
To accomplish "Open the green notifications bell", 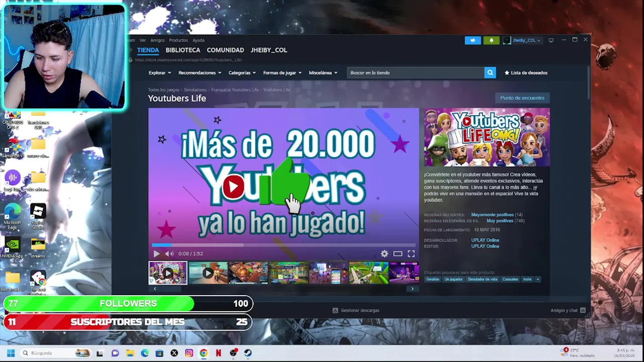I will 492,40.
